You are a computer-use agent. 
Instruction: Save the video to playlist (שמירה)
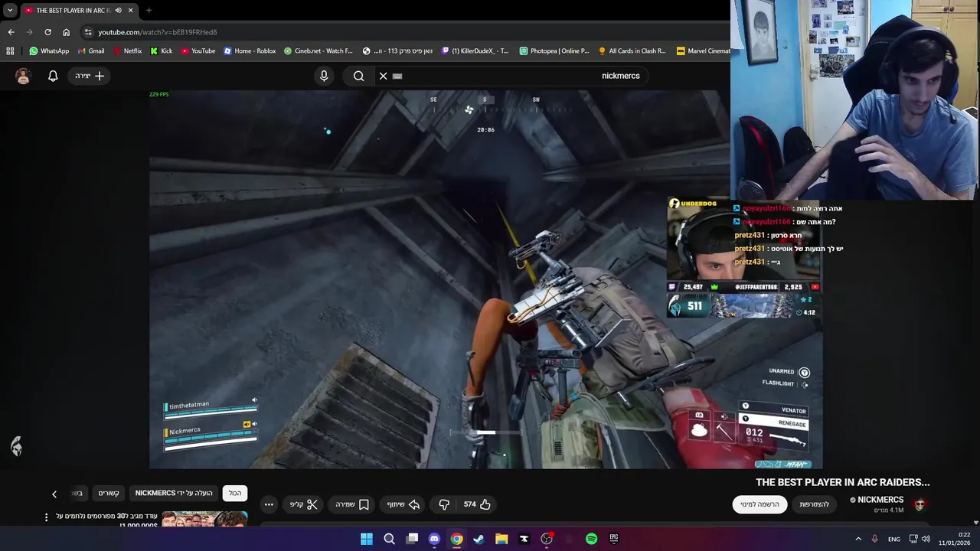click(352, 504)
